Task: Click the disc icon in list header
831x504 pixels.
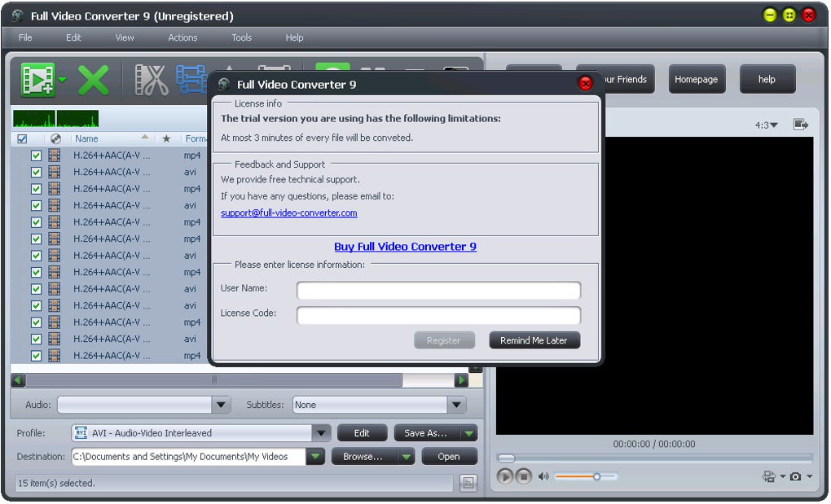Action: (x=55, y=138)
